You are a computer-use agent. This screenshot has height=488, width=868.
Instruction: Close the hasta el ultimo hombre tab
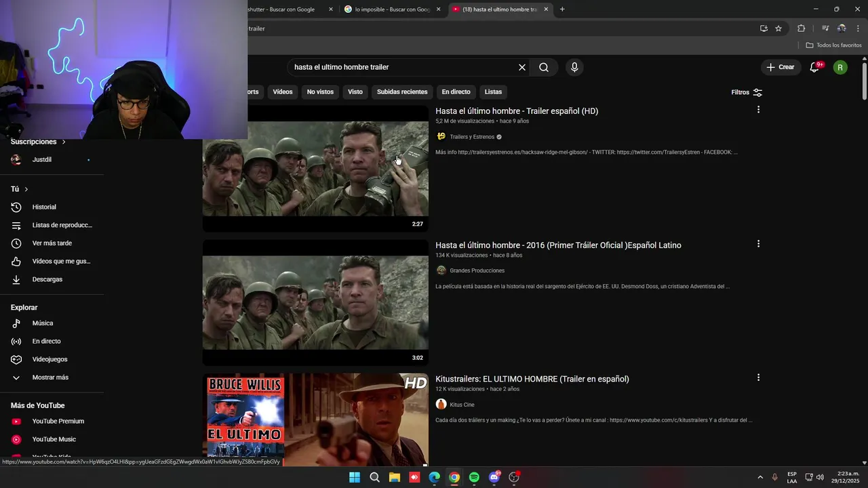[546, 9]
